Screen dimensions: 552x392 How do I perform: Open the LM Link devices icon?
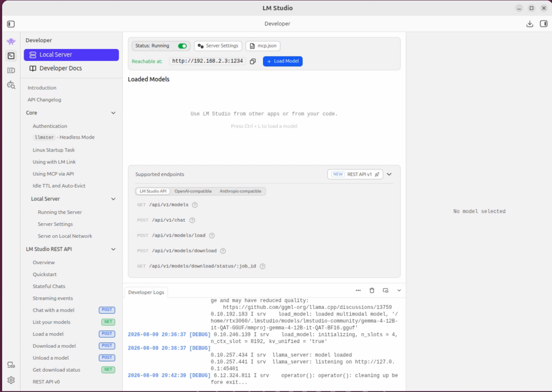(x=11, y=365)
